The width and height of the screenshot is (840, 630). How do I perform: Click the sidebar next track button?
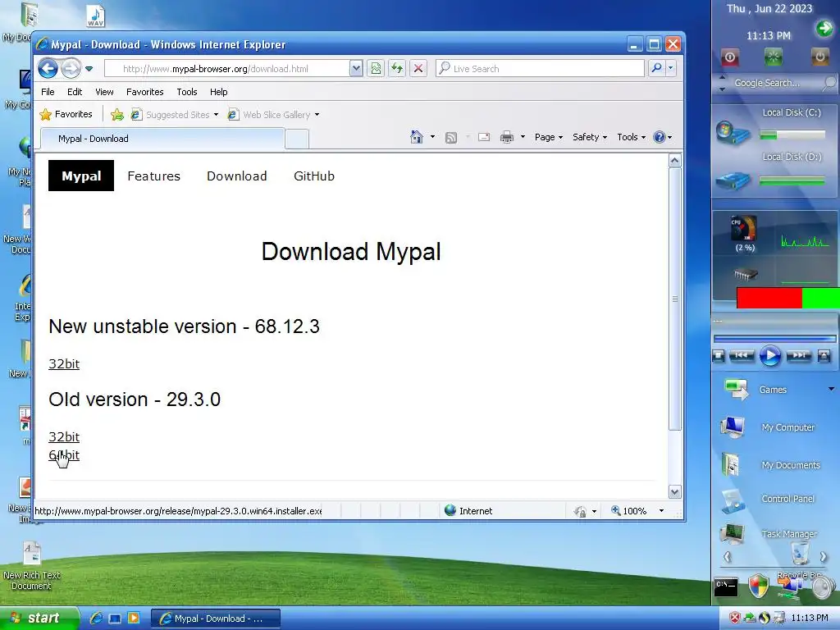798,355
